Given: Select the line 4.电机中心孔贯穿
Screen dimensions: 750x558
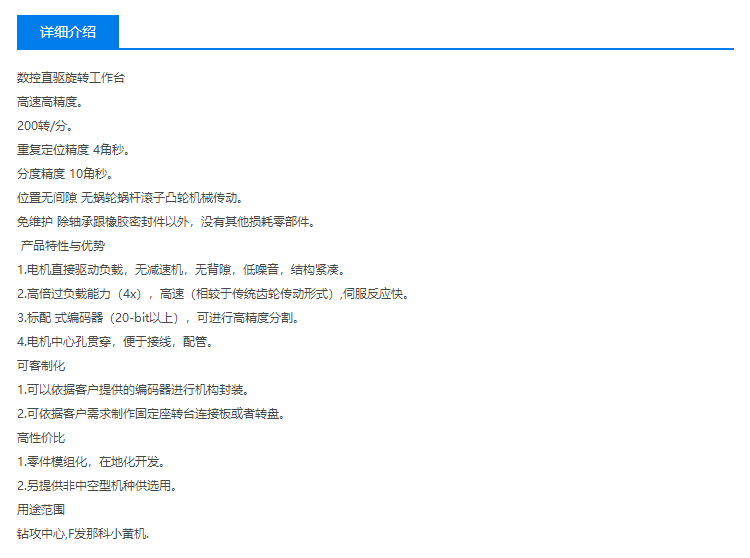Looking at the screenshot, I should pos(115,342).
